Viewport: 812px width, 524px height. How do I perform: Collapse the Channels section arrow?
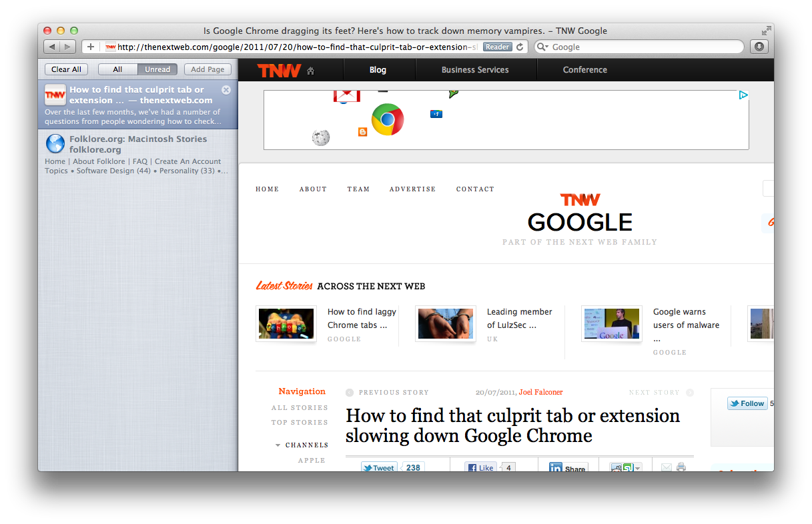click(x=278, y=445)
